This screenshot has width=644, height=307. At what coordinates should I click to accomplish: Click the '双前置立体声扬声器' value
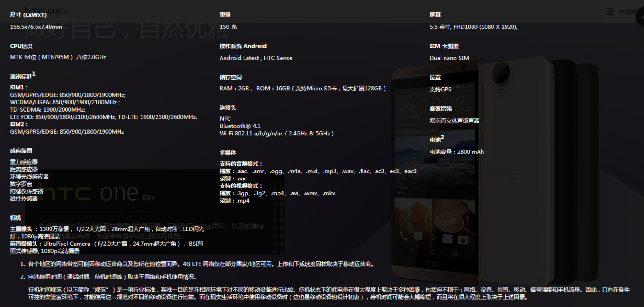pyautogui.click(x=454, y=120)
